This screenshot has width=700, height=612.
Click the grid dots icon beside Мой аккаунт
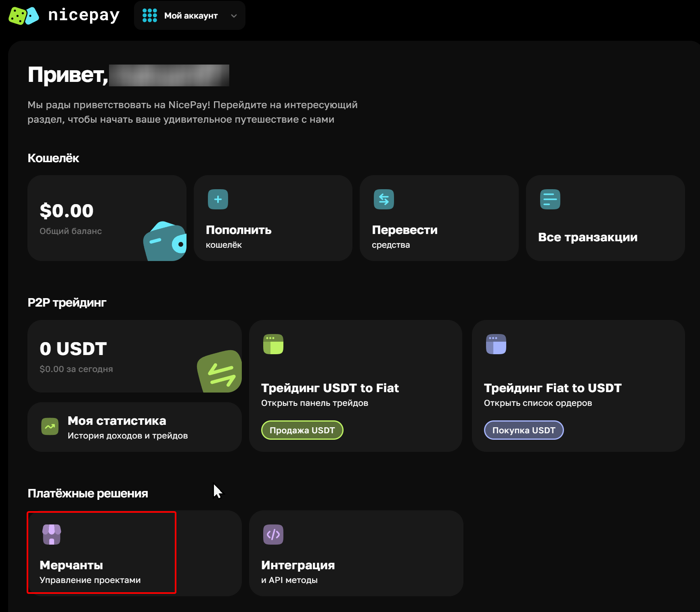150,16
